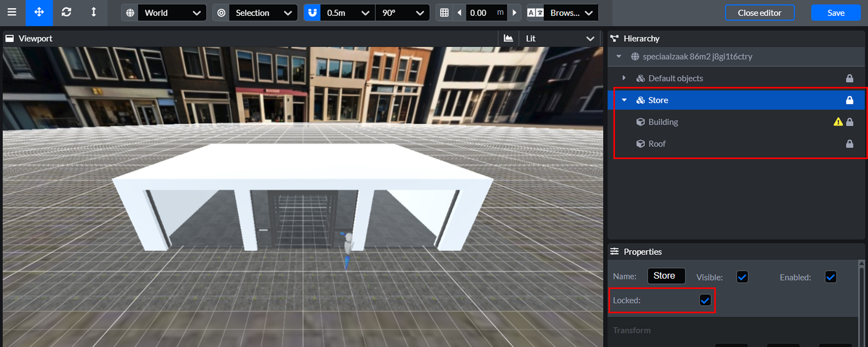Uncheck the Locked checkbox
This screenshot has width=868, height=347.
click(x=705, y=300)
